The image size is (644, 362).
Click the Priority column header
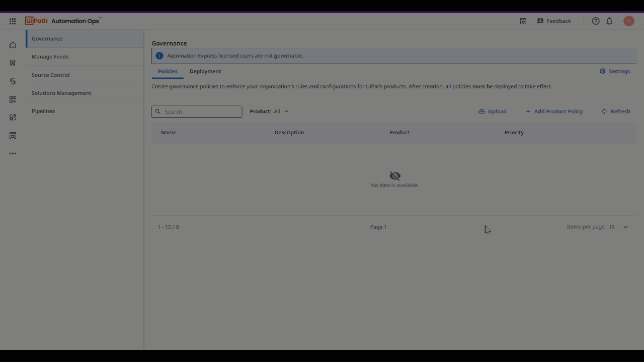pyautogui.click(x=514, y=133)
